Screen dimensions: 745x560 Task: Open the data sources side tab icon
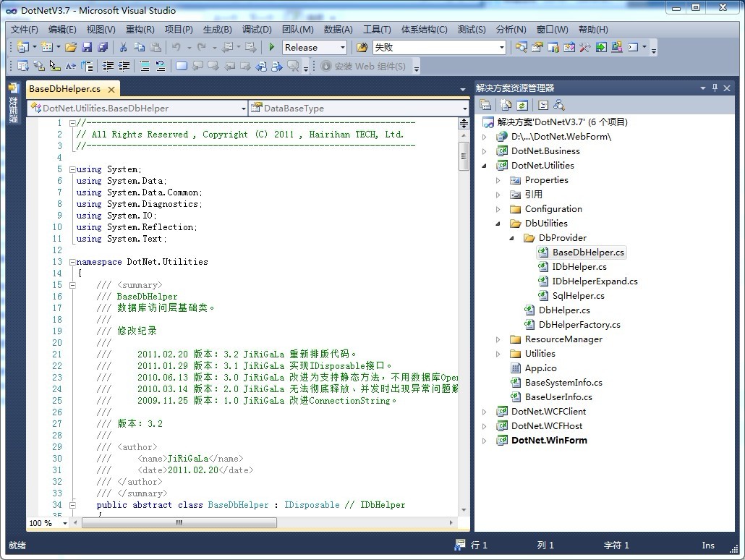(13, 88)
